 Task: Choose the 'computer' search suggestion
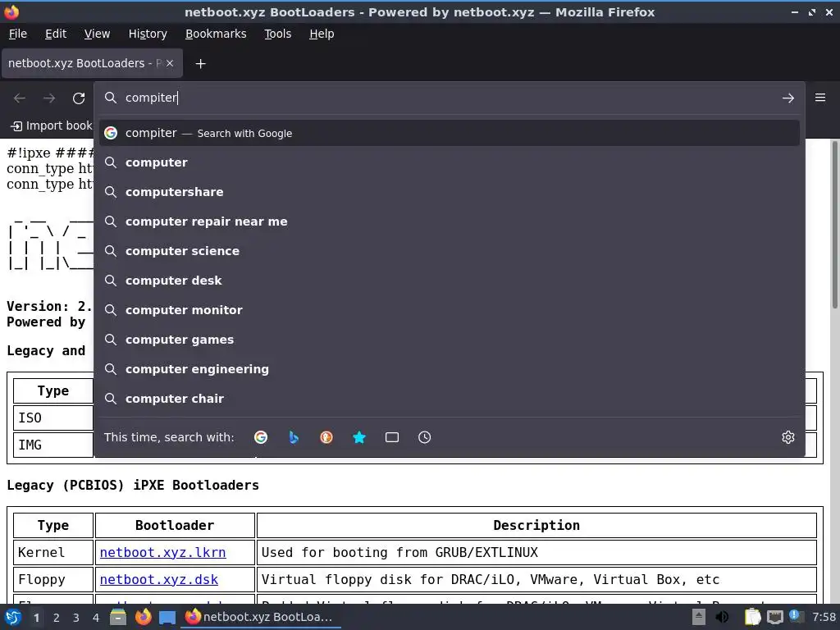[449, 162]
